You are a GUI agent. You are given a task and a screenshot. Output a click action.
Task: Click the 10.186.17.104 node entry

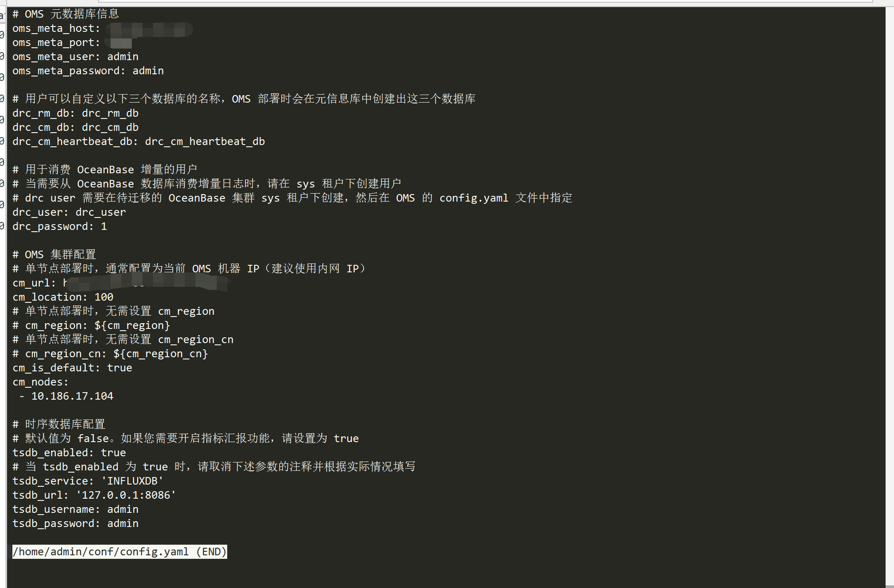[72, 396]
